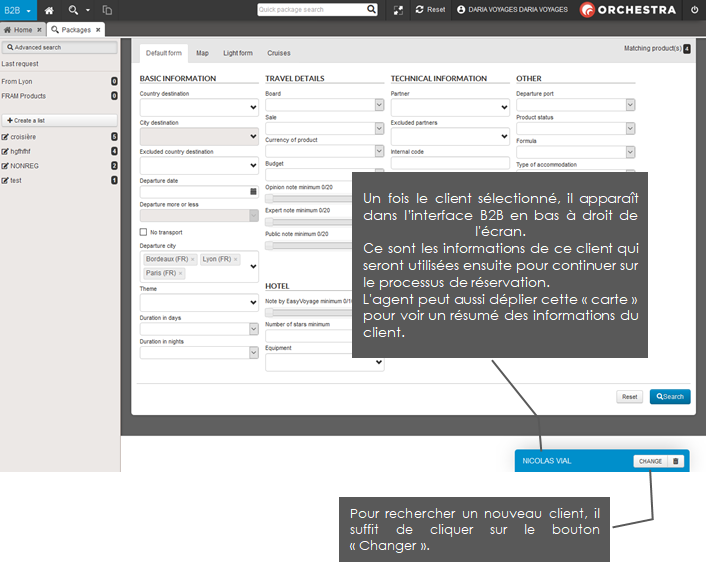Delete the selected client Nicolas Vial
706x562 pixels.
coord(675,461)
